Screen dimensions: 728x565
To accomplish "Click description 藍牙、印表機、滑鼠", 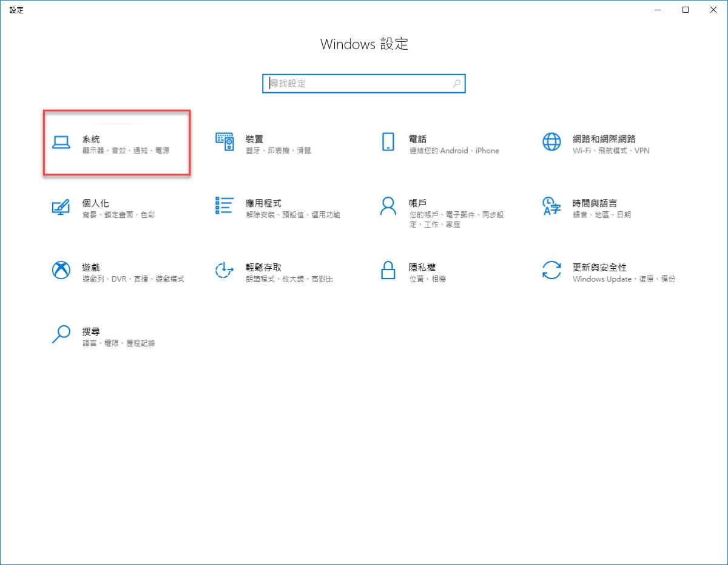I will coord(278,151).
